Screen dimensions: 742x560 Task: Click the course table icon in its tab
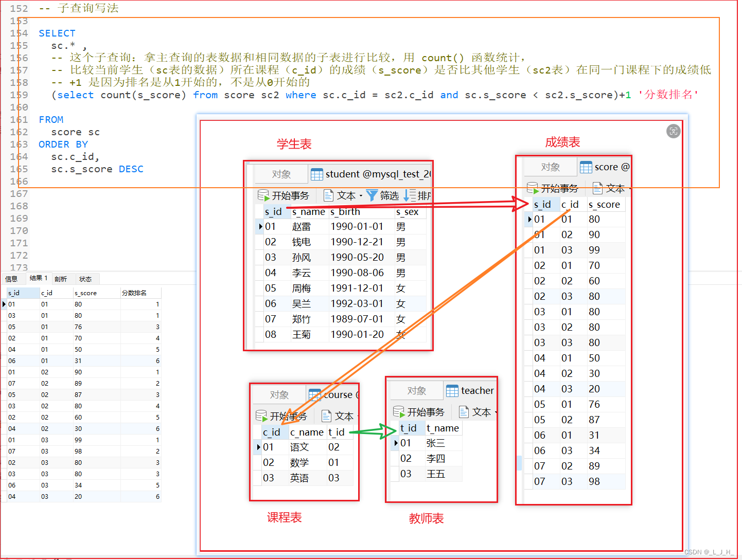point(315,395)
